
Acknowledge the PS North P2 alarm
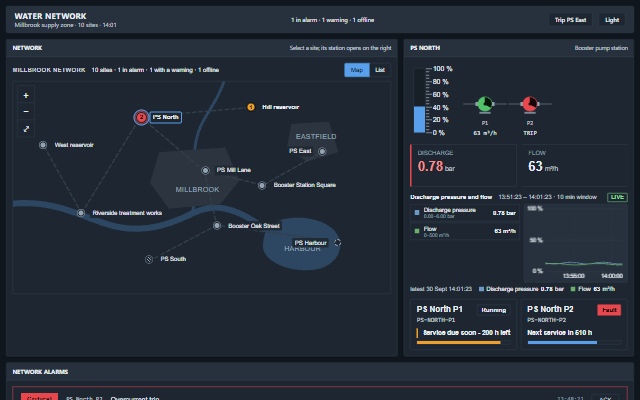coord(605,398)
